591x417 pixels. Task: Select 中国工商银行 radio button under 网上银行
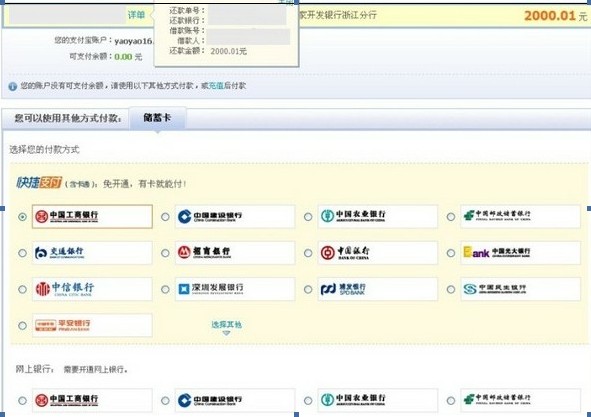pos(22,400)
